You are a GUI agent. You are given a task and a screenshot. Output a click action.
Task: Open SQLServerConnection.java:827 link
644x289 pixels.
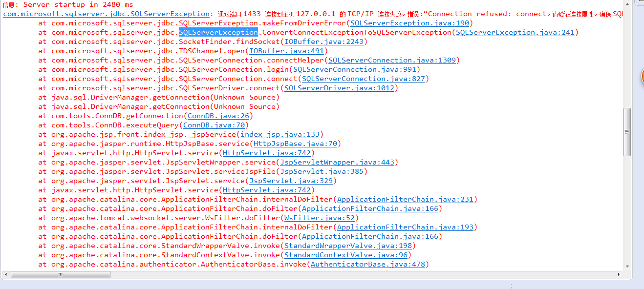364,79
